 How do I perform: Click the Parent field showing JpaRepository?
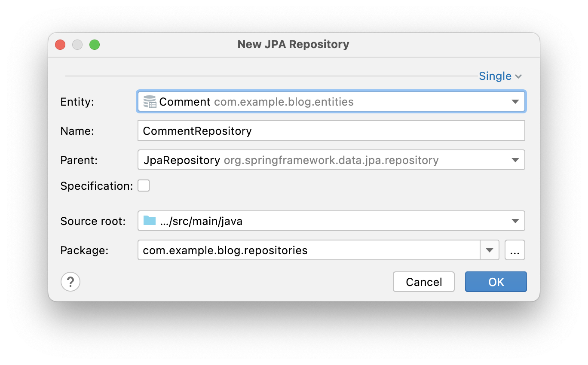(x=301, y=160)
